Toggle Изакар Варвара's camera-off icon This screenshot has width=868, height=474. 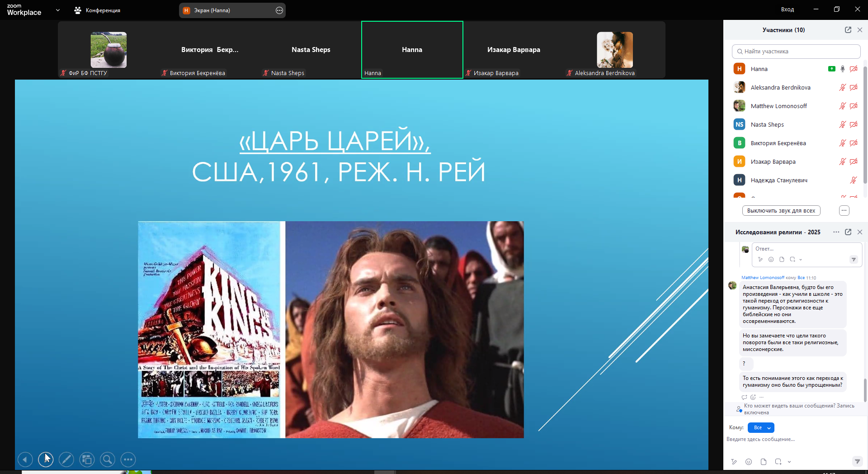[x=854, y=161]
